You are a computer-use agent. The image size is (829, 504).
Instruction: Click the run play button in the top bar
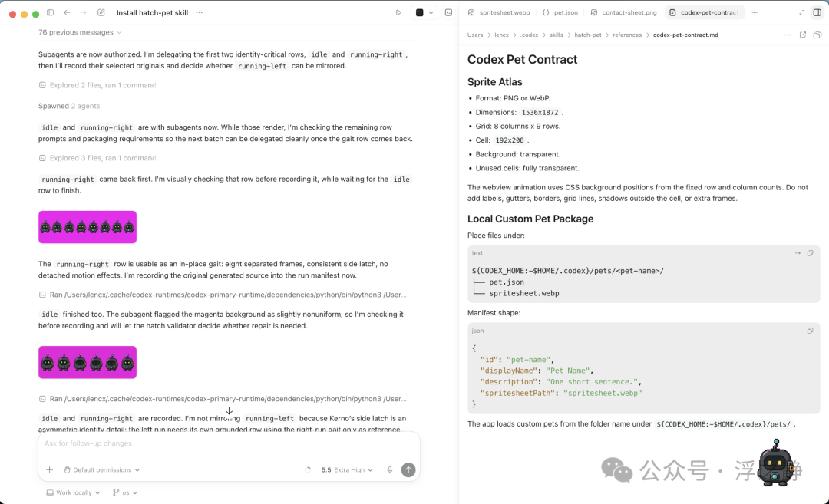[398, 13]
